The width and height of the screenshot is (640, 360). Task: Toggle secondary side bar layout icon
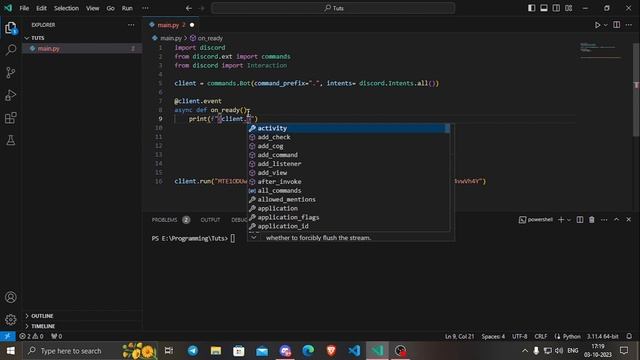point(556,8)
